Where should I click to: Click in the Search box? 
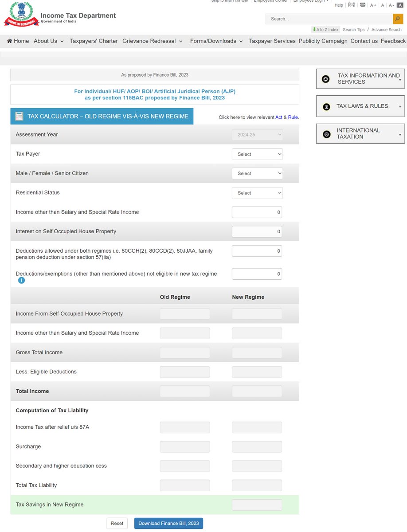tap(329, 19)
